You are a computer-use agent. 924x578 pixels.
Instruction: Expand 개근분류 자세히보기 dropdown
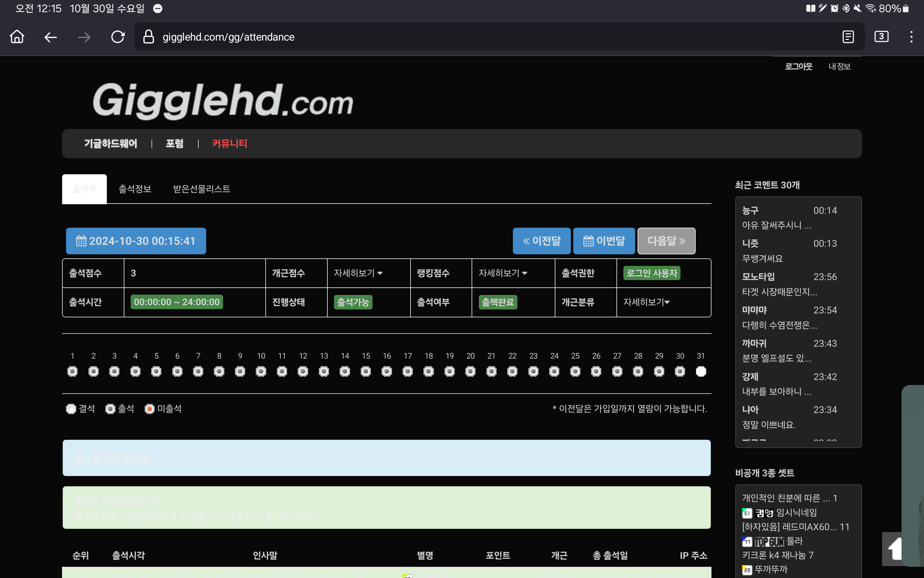point(646,302)
